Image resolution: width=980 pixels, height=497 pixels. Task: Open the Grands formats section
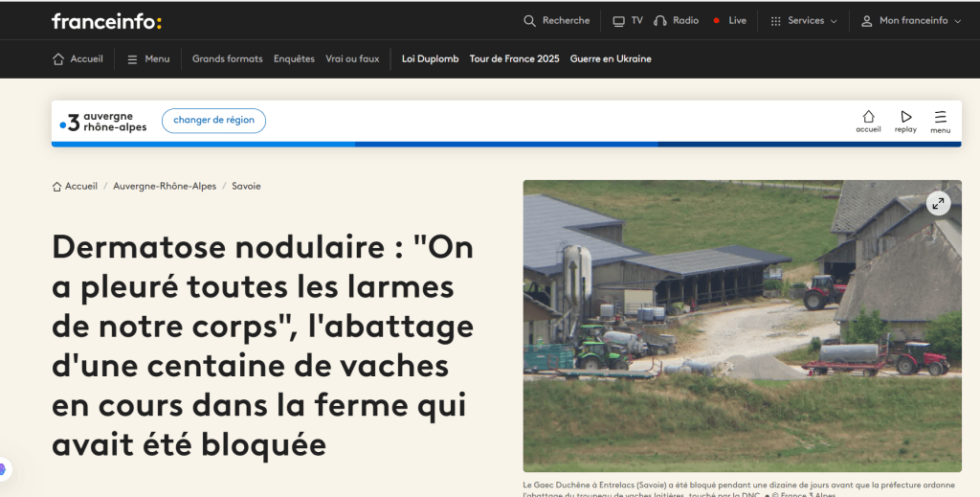(227, 59)
